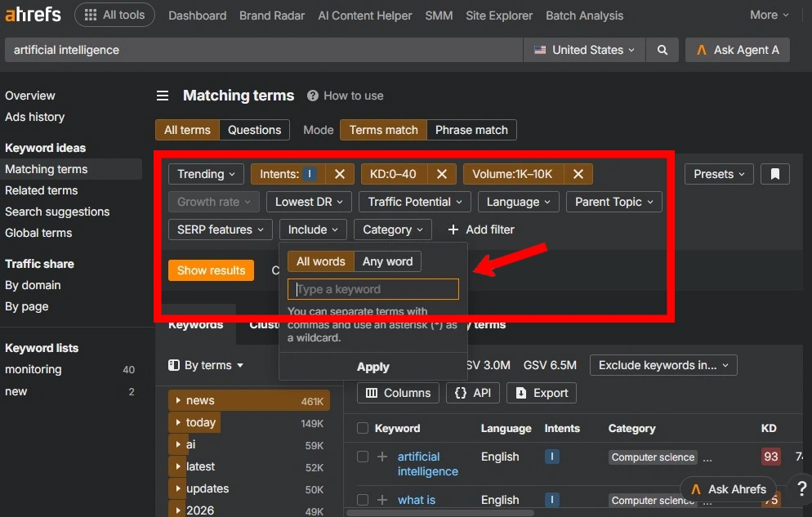Open Site Explorer
Image resolution: width=812 pixels, height=517 pixels.
click(498, 16)
